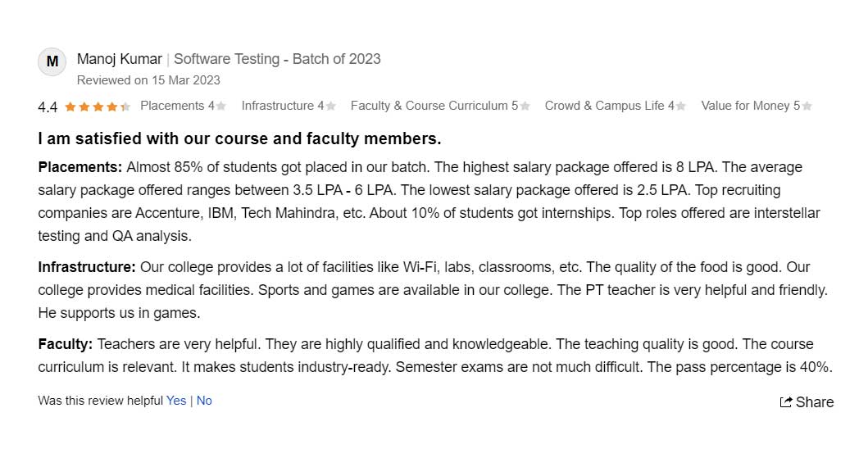
Task: Click the star icon next to Infrastructure 4
Action: coord(330,107)
